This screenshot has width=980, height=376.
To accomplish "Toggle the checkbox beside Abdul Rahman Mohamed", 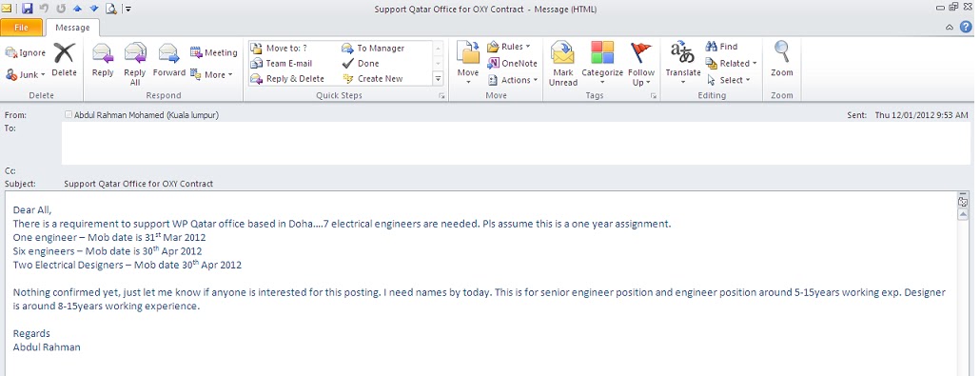I will (x=69, y=115).
